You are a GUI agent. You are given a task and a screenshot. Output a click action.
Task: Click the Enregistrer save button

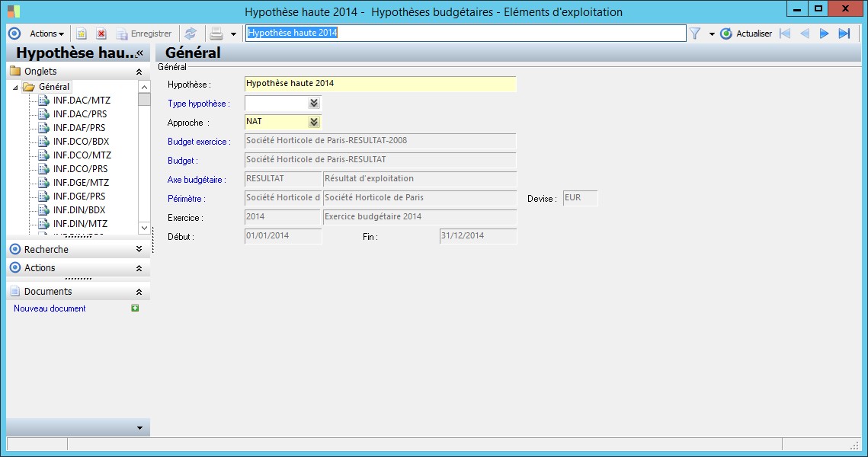point(144,34)
